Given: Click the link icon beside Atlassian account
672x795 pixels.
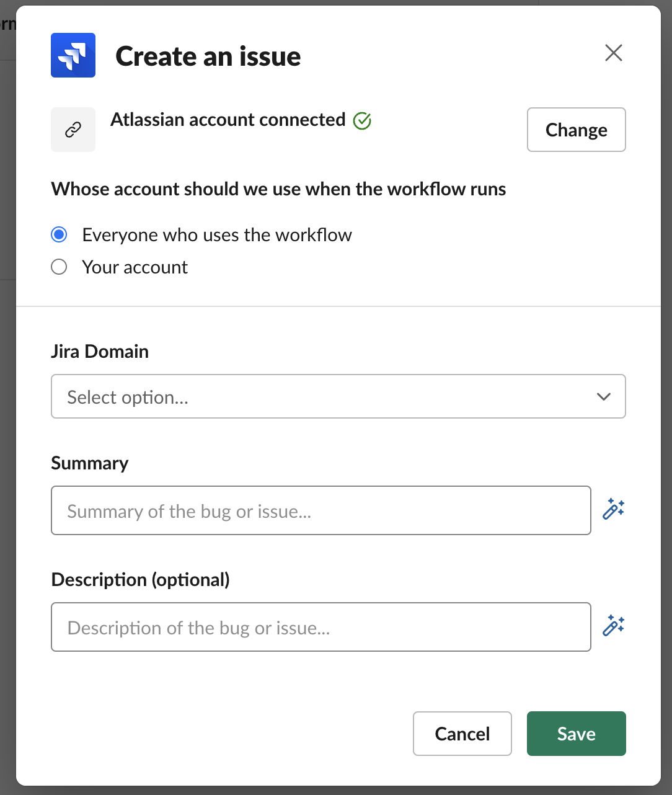Looking at the screenshot, I should (x=73, y=130).
